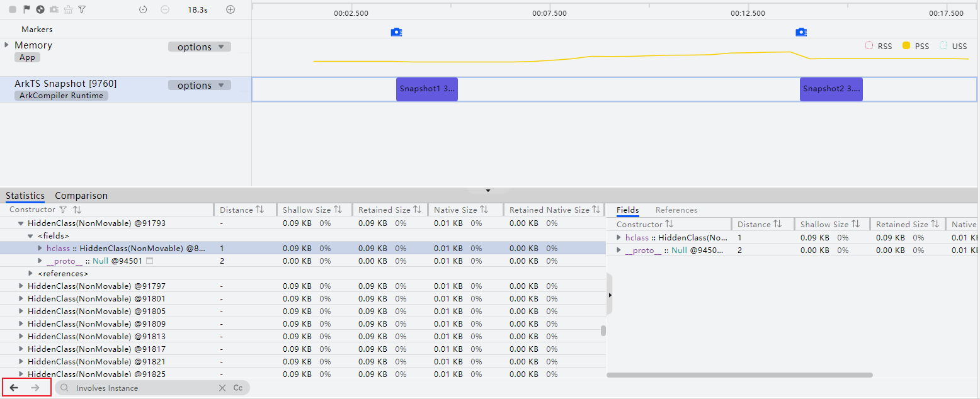Filter the Constructor column via funnel icon
The height and width of the screenshot is (399, 980).
coord(63,210)
